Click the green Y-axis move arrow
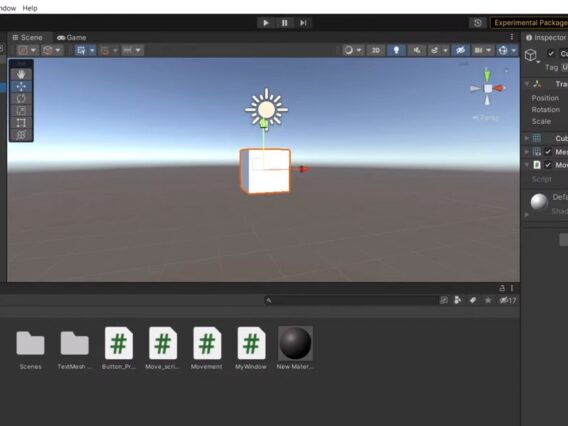Screen dimensions: 568x426 [264, 123]
